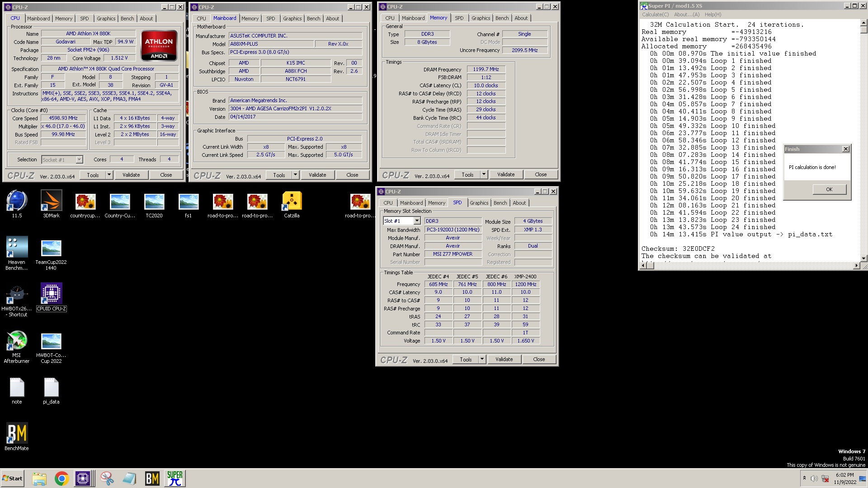
Task: Click Close in the Memory window
Action: click(x=541, y=174)
